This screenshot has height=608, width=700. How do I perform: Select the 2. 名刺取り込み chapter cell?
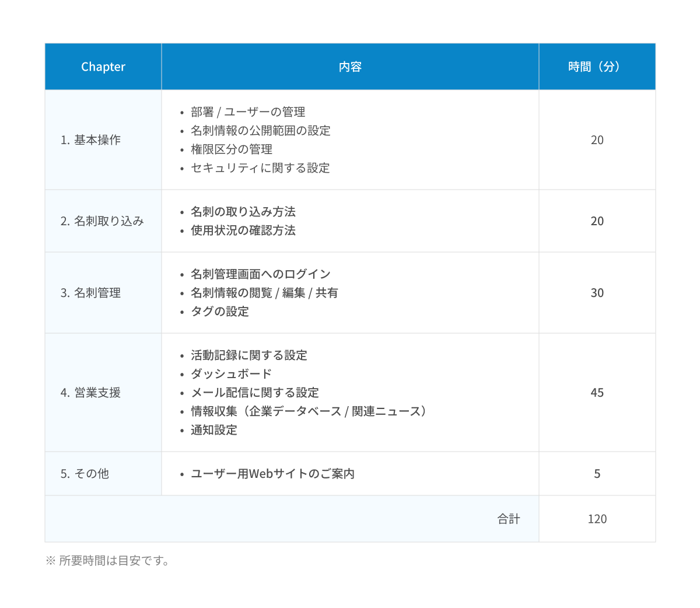coord(102,221)
